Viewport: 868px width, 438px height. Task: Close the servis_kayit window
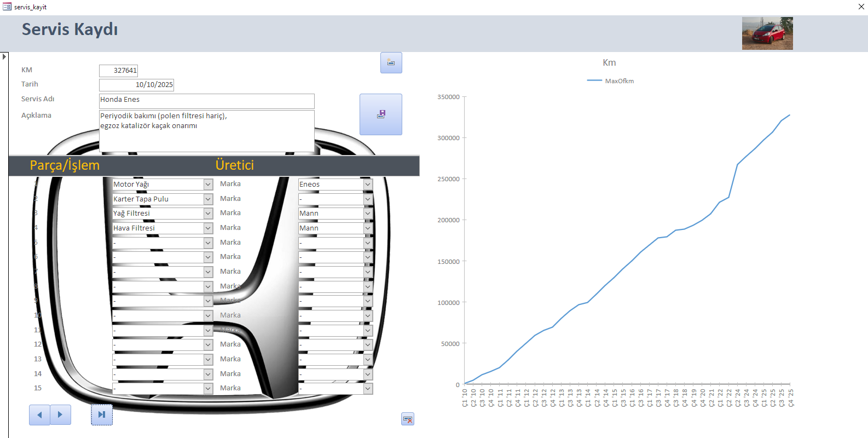tap(861, 7)
